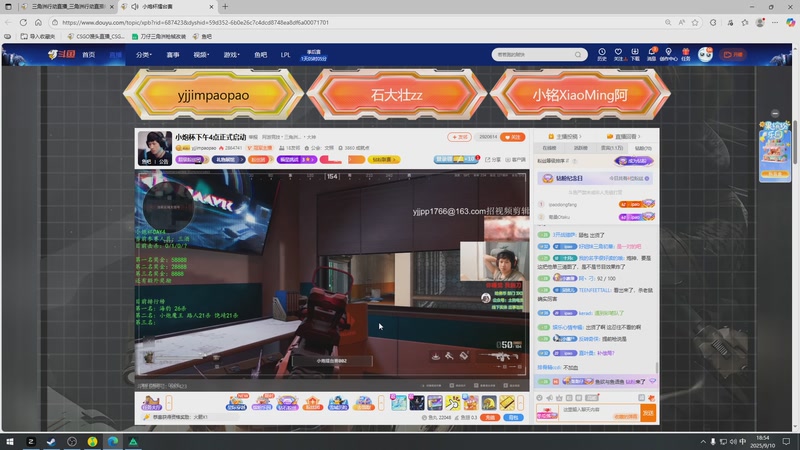Select the 小铭XiaoMing阿 streamer banner
This screenshot has width=800, height=450.
pos(580,95)
